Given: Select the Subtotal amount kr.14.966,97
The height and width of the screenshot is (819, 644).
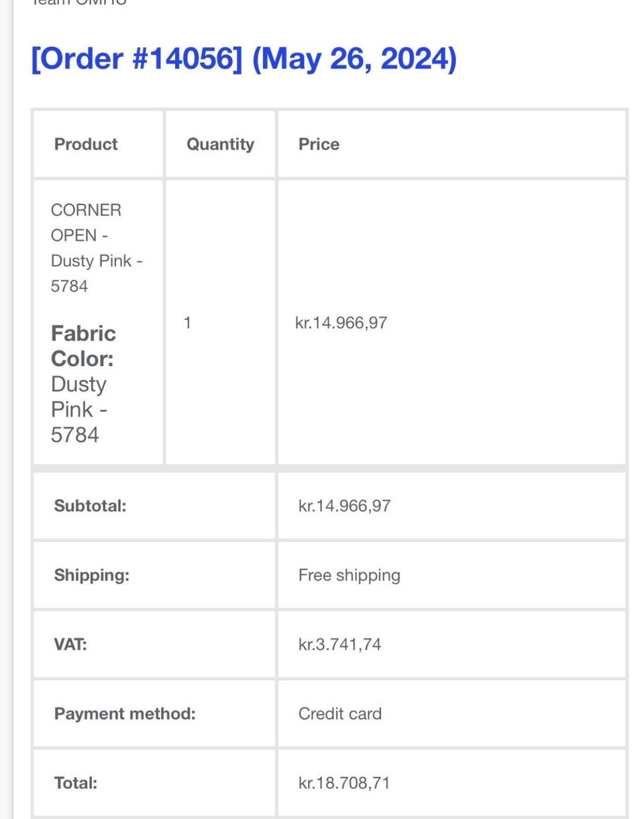Looking at the screenshot, I should coord(344,506).
